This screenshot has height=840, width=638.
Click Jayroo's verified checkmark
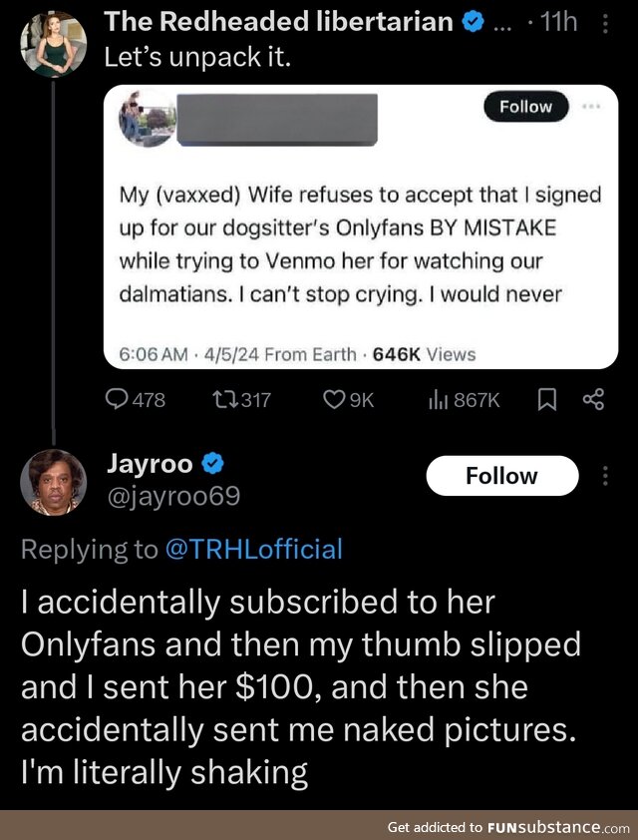[211, 463]
